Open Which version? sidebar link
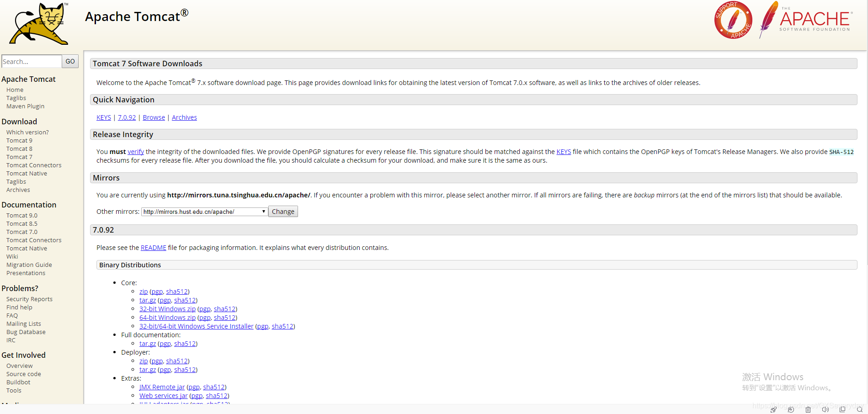The height and width of the screenshot is (414, 868). point(27,133)
